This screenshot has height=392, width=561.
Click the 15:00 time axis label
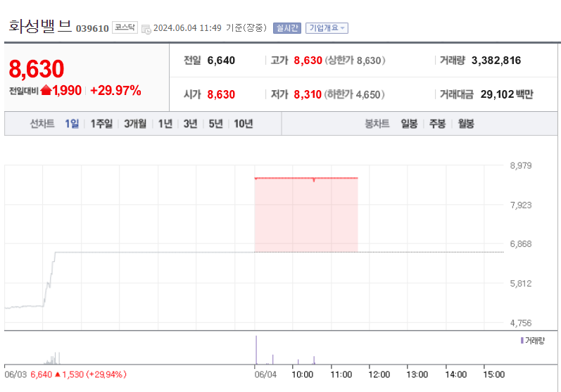click(x=493, y=375)
